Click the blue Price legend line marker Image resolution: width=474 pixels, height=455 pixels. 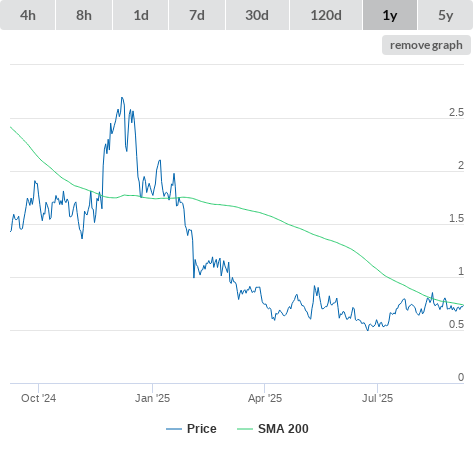coord(174,429)
